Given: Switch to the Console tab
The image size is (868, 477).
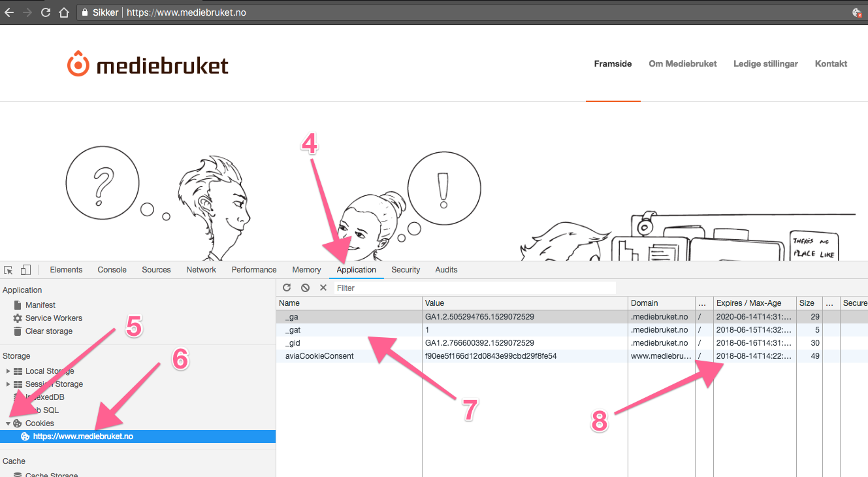Looking at the screenshot, I should tap(112, 270).
